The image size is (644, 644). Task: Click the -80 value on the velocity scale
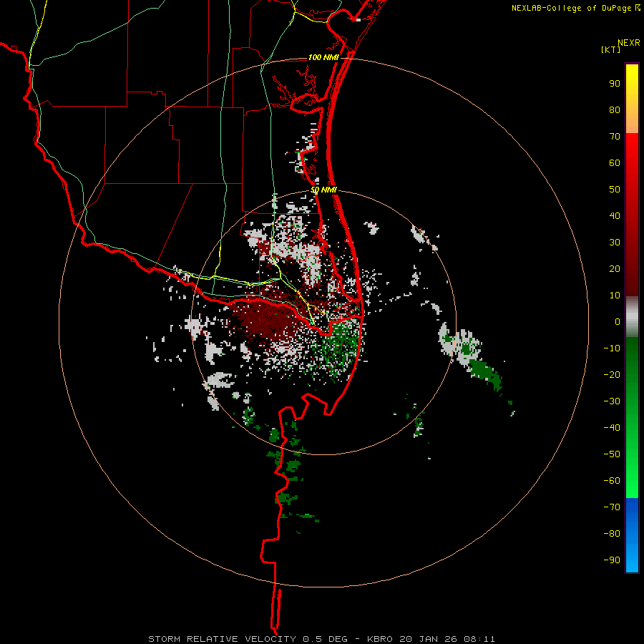[612, 534]
